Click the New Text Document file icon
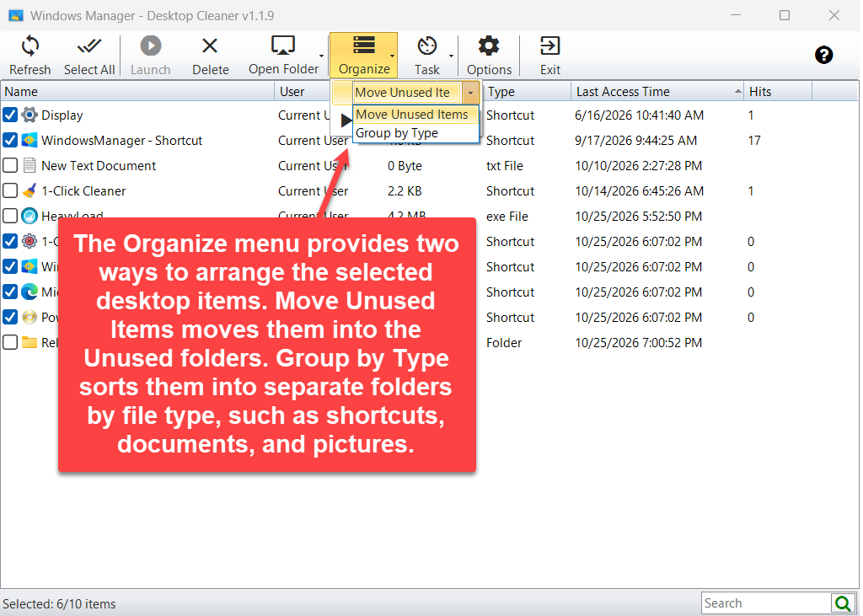Screen dimensions: 863x616 [29, 166]
